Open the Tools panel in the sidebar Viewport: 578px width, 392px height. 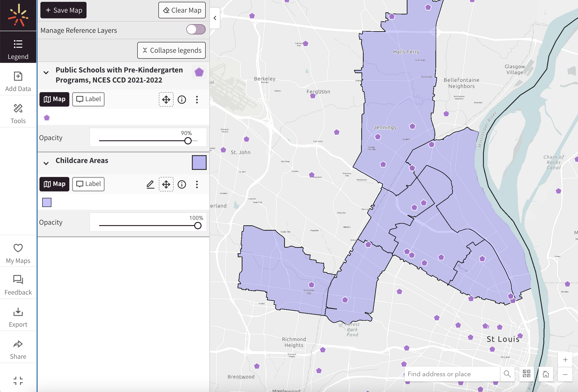pyautogui.click(x=18, y=113)
